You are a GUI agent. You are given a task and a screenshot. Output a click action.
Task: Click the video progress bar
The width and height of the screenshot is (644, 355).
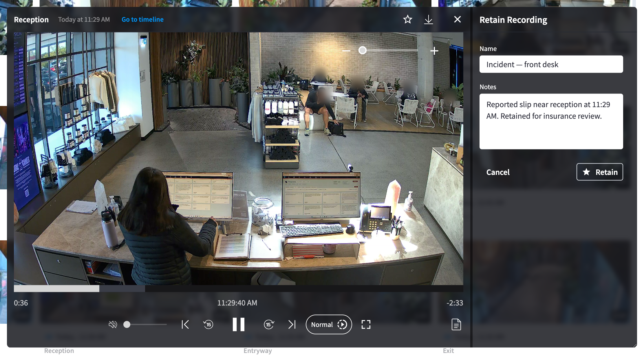pyautogui.click(x=238, y=288)
